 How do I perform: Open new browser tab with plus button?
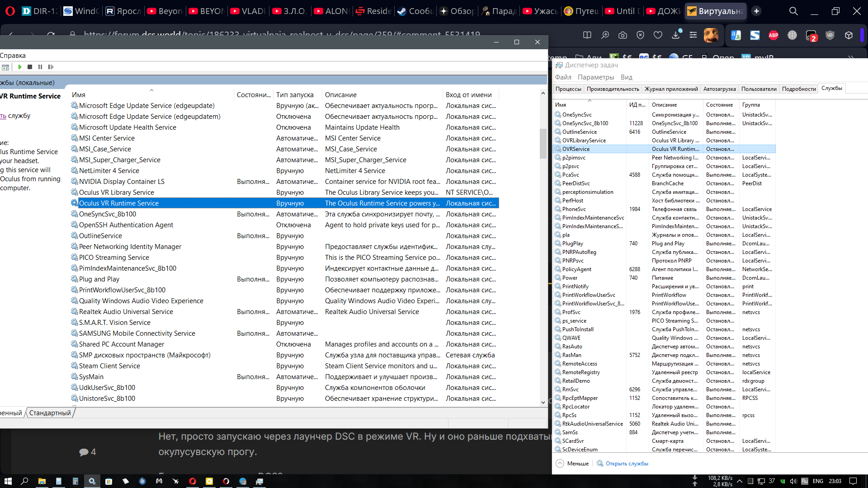[x=756, y=11]
